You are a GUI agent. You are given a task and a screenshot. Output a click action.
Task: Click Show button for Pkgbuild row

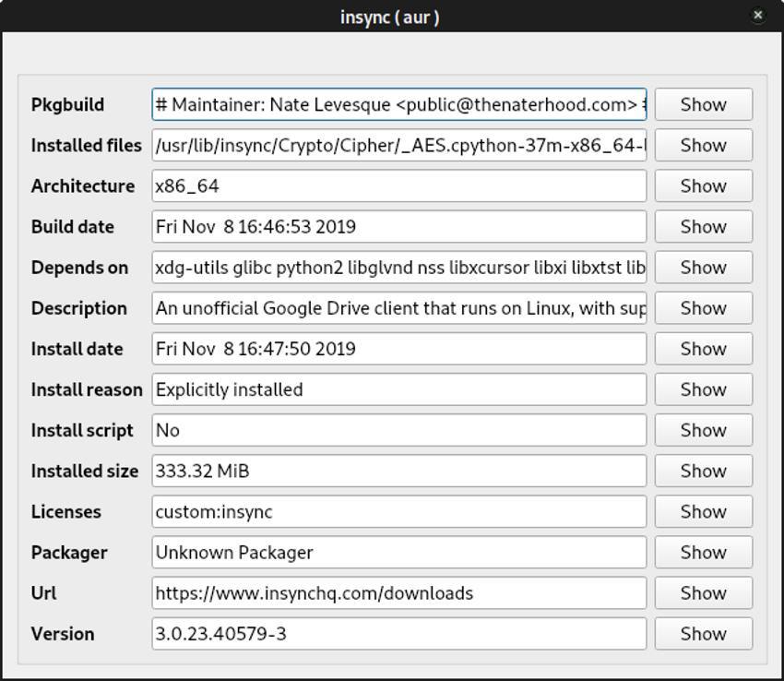click(703, 104)
